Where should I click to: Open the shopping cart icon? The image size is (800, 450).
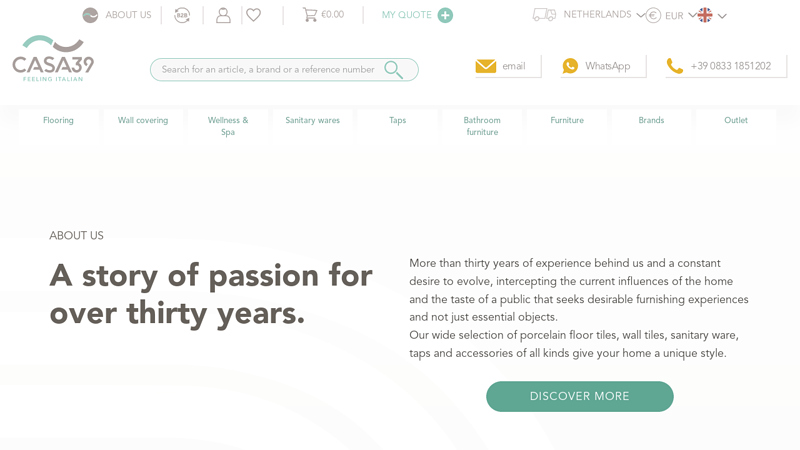pyautogui.click(x=309, y=15)
